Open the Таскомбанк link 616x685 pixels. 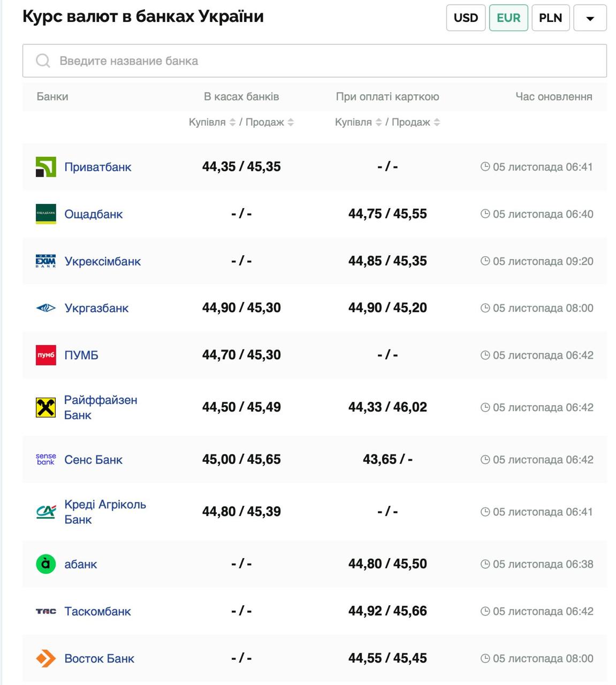click(97, 611)
